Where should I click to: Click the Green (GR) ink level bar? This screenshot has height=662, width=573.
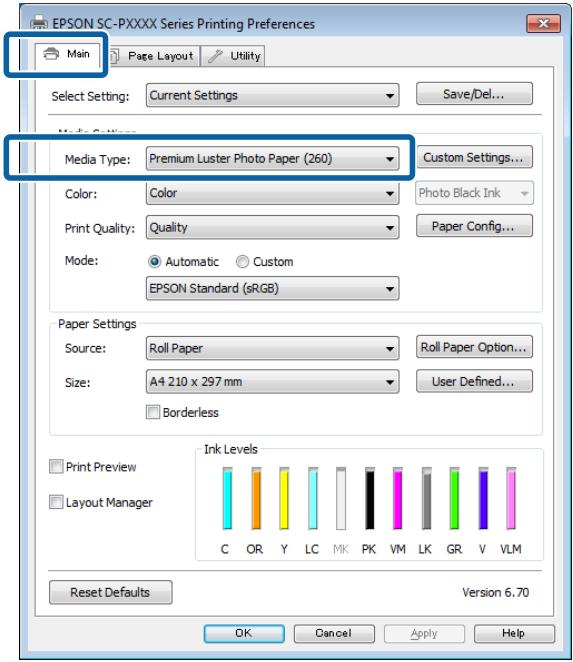[454, 498]
